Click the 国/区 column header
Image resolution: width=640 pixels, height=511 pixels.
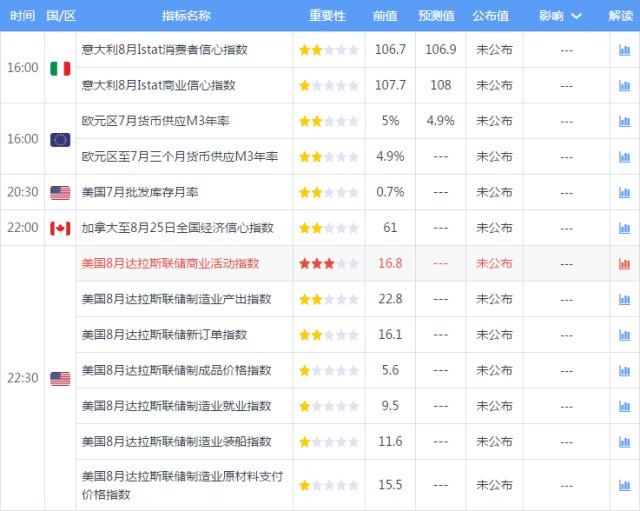pyautogui.click(x=61, y=16)
